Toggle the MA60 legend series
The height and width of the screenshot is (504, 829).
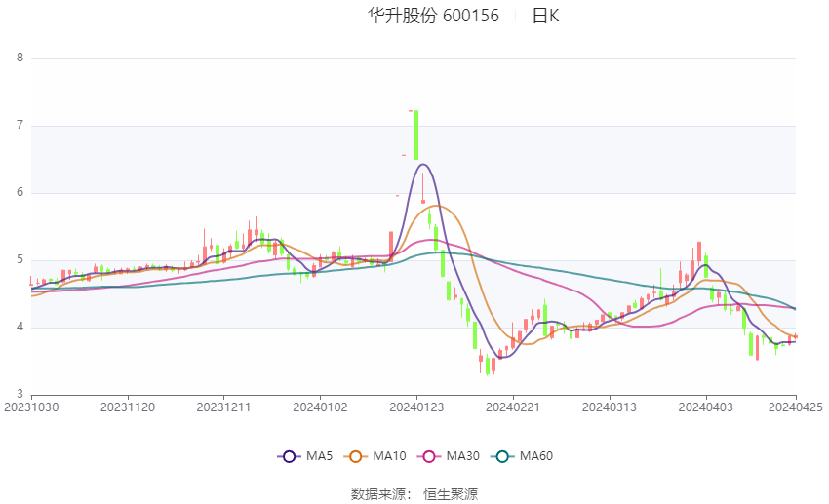[x=522, y=456]
